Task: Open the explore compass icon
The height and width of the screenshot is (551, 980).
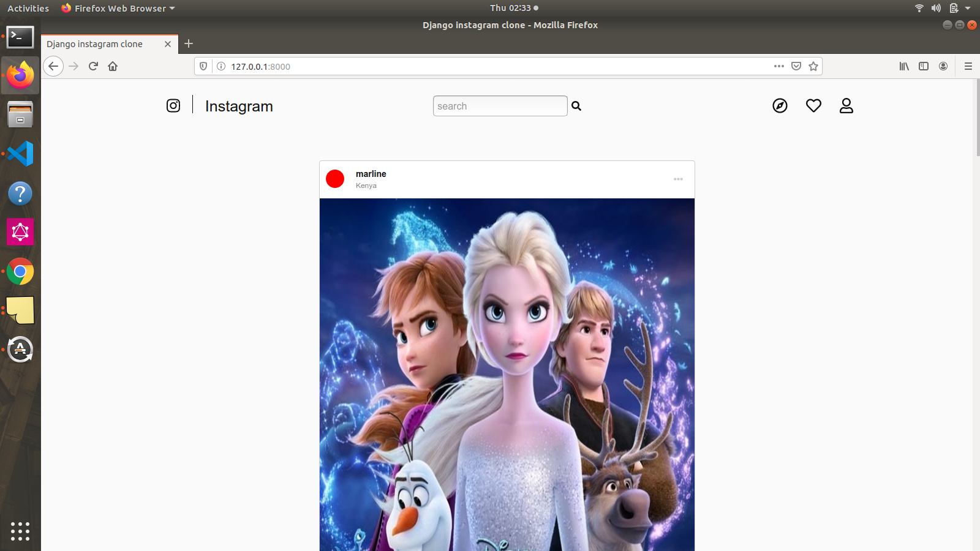Action: [780, 106]
